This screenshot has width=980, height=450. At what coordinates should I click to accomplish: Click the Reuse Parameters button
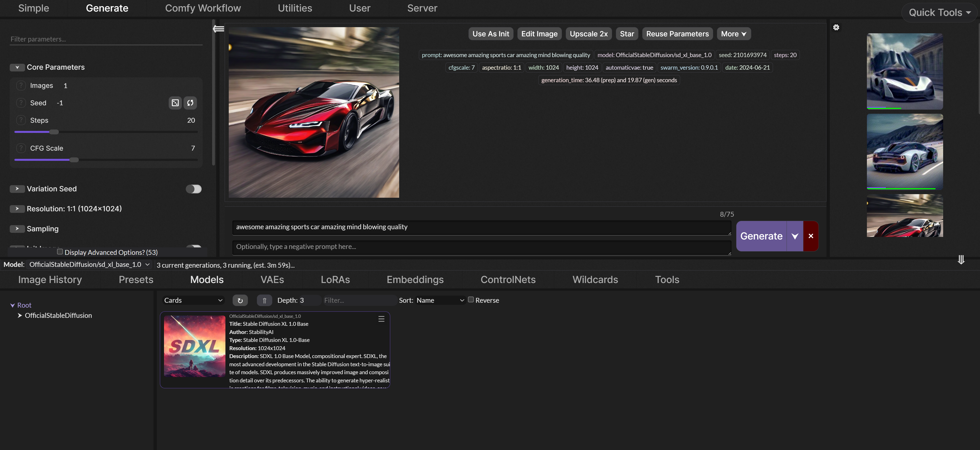tap(677, 34)
